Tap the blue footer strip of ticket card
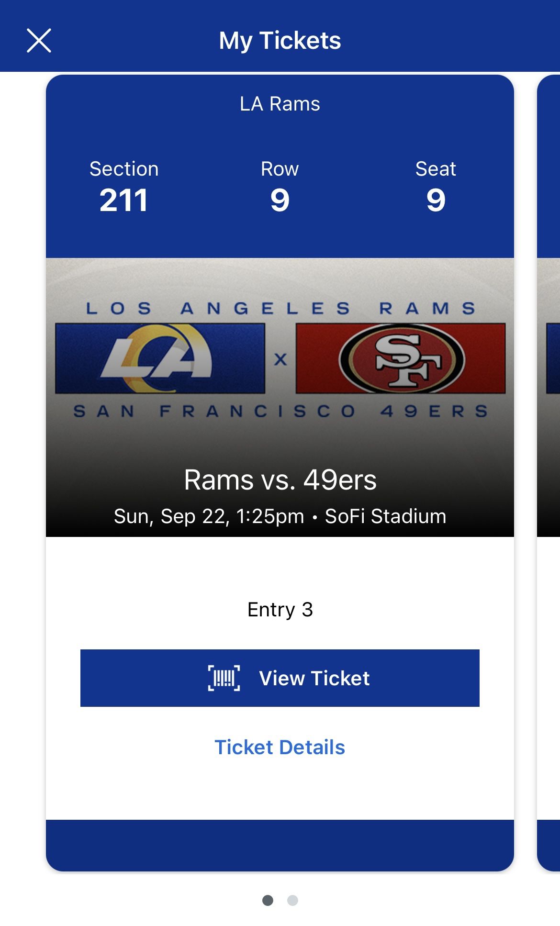Image resolution: width=560 pixels, height=926 pixels. coord(280,845)
